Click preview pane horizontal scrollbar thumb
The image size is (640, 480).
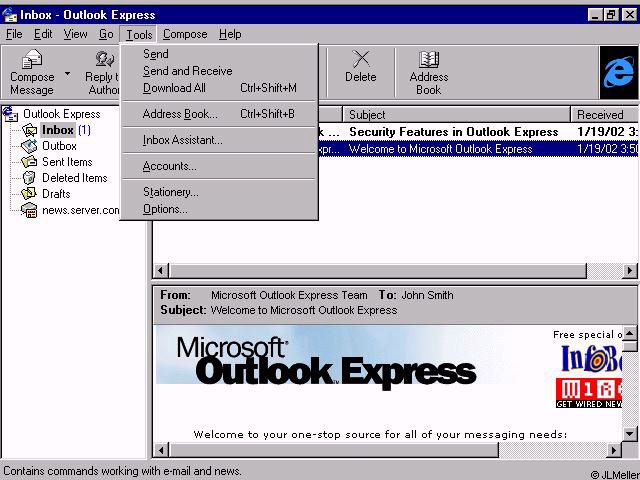333,450
